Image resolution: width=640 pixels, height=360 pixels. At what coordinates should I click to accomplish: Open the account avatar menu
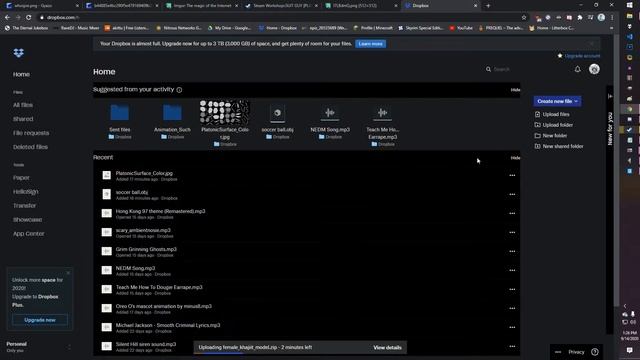click(594, 69)
